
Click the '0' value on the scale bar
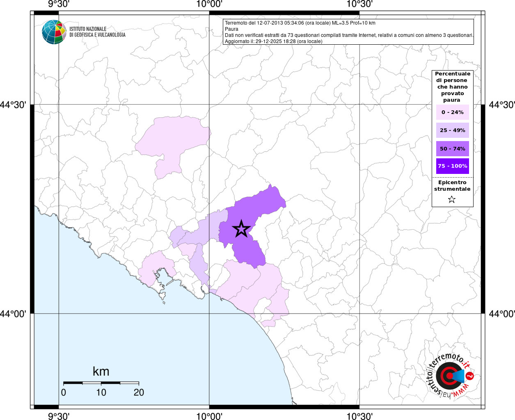(64, 393)
